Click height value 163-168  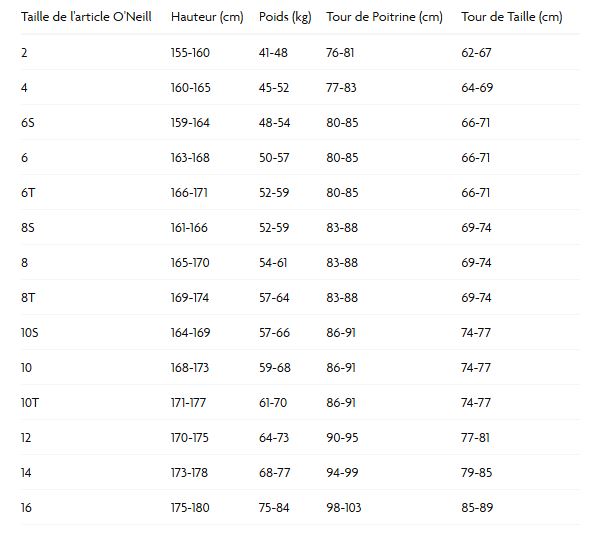point(190,158)
